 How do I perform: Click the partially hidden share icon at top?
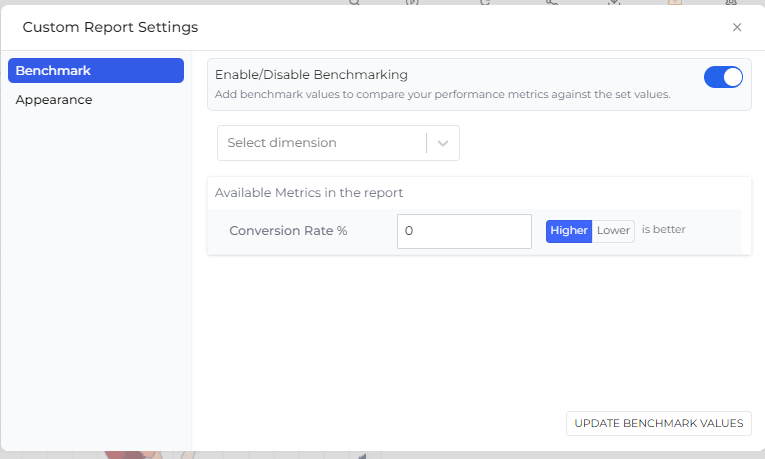552,2
